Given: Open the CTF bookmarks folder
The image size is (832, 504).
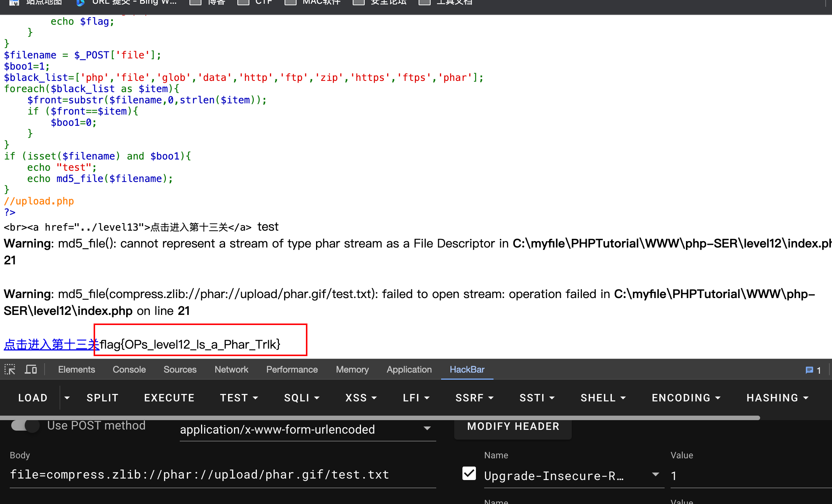Looking at the screenshot, I should (255, 2).
